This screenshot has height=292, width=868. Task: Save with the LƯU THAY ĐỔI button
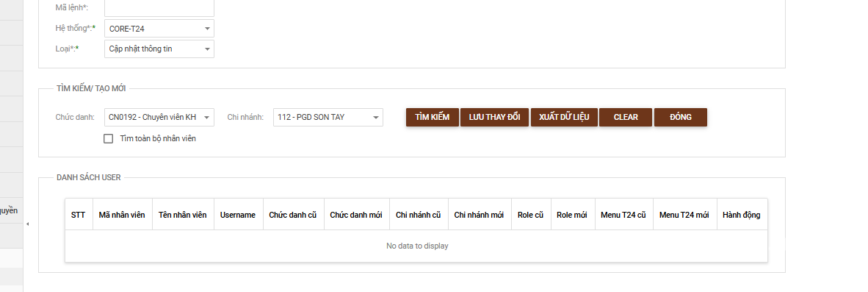pyautogui.click(x=494, y=117)
